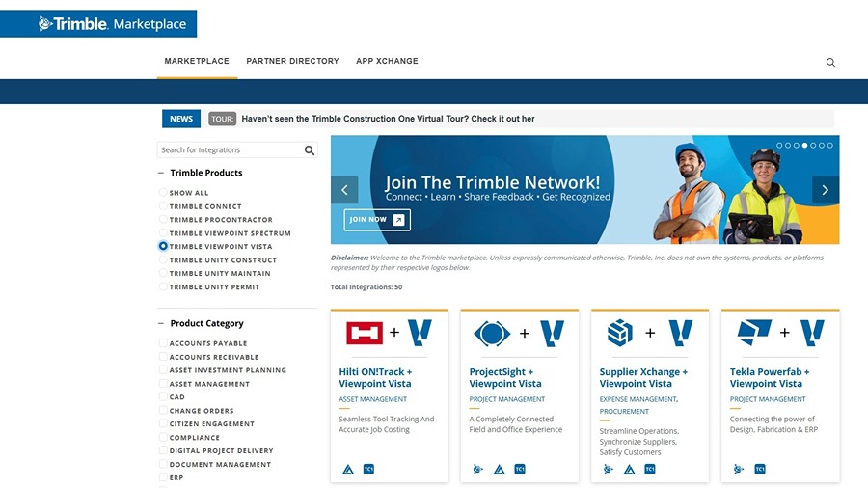Check the Digital Project Delivery category
Viewport: 868px width, 488px height.
pos(163,450)
